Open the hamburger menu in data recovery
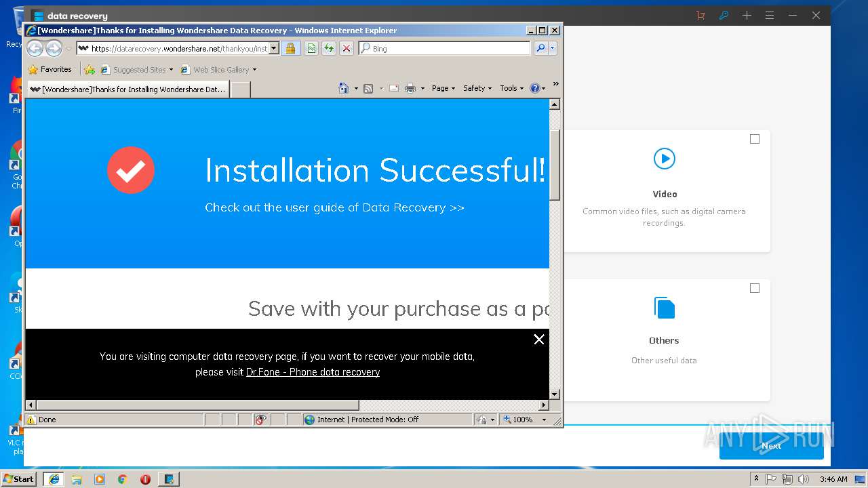Image resolution: width=868 pixels, height=488 pixels. pyautogui.click(x=770, y=15)
